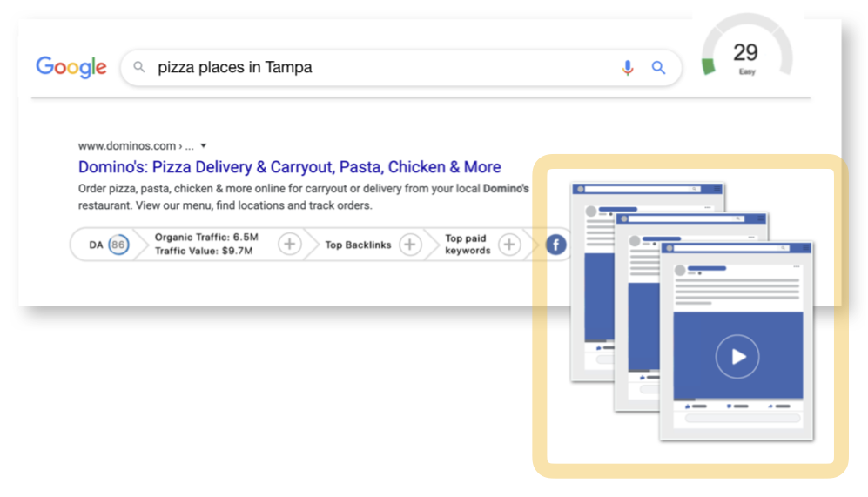868x497 pixels.
Task: Click the Google logo
Action: (71, 67)
